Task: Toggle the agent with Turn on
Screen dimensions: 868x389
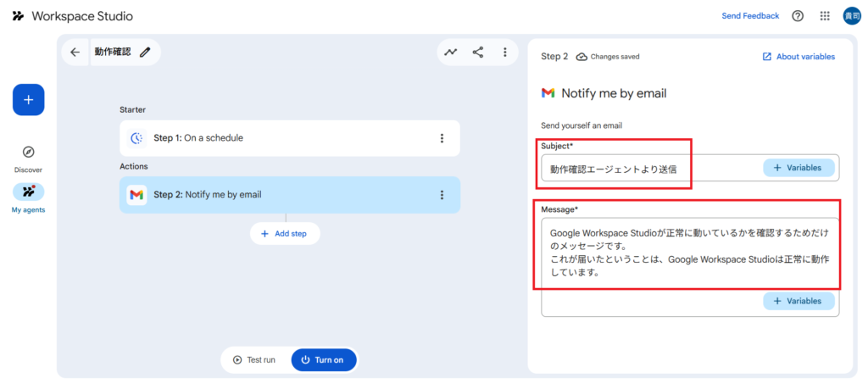Action: (323, 360)
